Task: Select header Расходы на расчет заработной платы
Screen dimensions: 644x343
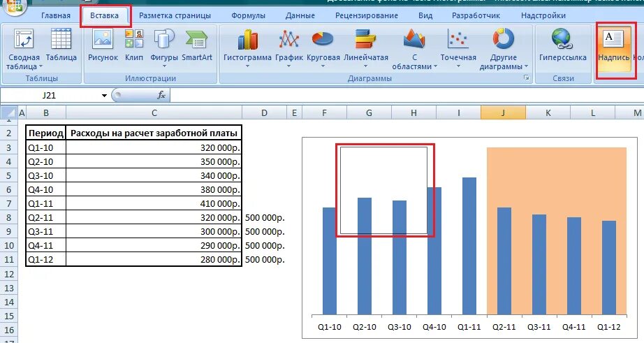Action: 154,133
